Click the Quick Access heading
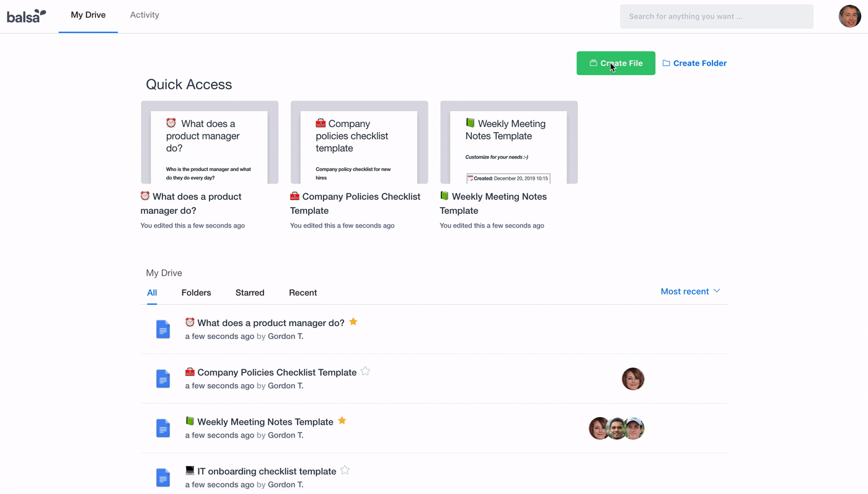The image size is (868, 494). [x=189, y=85]
